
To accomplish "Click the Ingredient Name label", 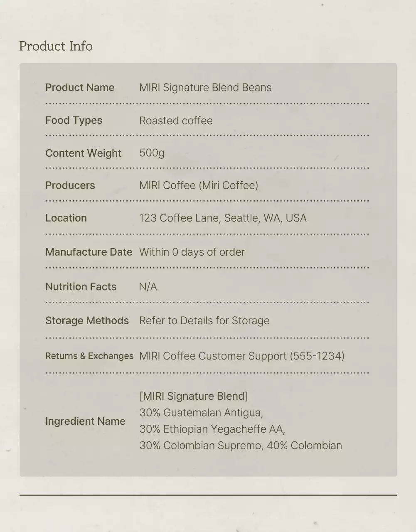I will (x=85, y=421).
